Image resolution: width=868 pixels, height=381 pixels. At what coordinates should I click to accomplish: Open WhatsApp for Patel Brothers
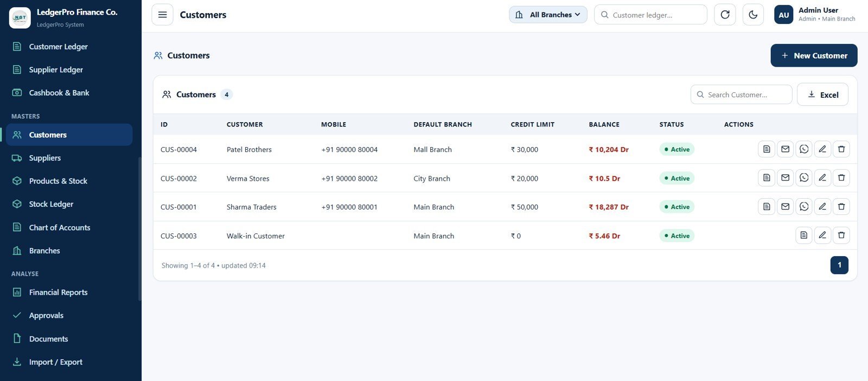click(804, 149)
